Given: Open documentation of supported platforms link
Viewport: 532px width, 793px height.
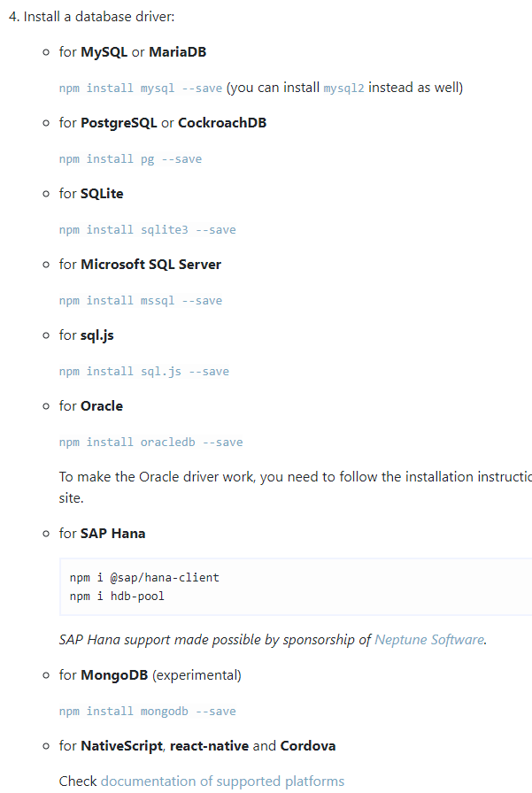Looking at the screenshot, I should (x=222, y=781).
